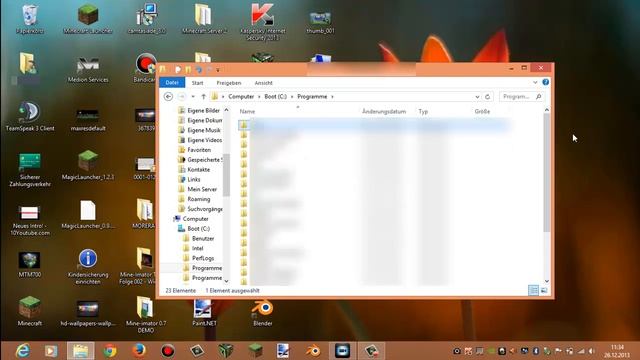Open Sicherer Zahlungsverkehr desktop shortcut
Viewport: 640px width, 360px height.
click(30, 169)
